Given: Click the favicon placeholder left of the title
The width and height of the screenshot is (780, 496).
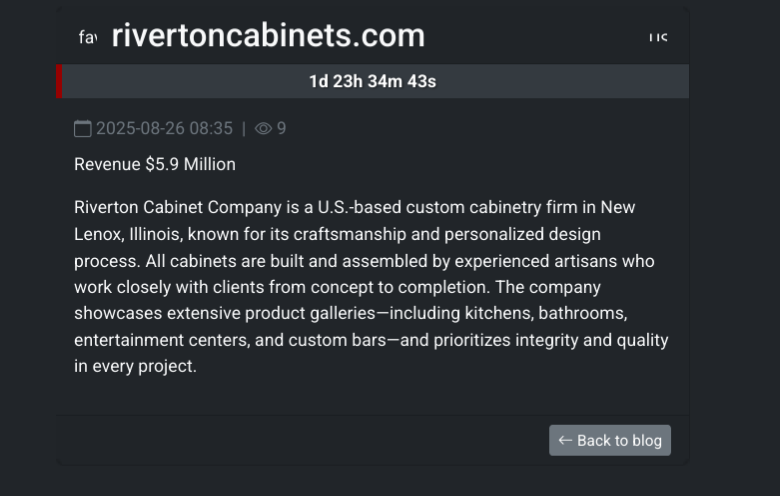Looking at the screenshot, I should point(88,38).
